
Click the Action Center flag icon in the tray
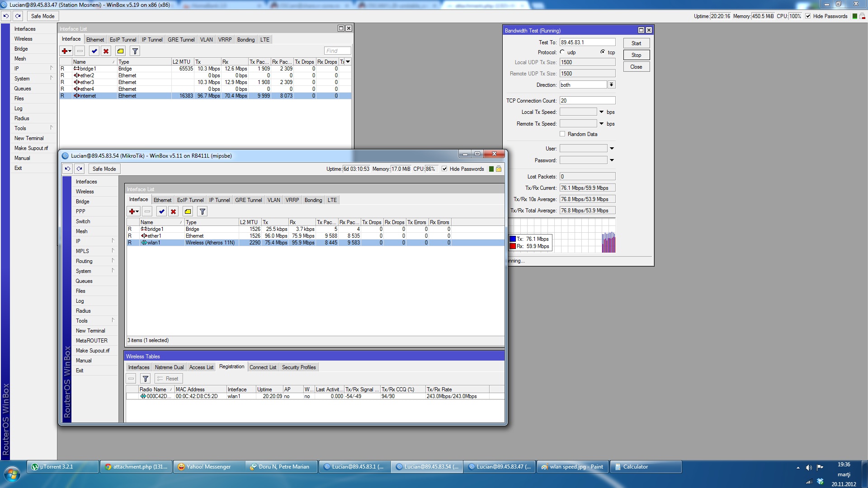[x=820, y=467]
